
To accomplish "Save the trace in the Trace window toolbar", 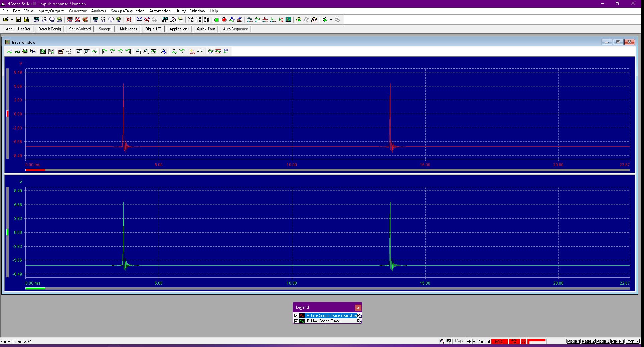I will [x=25, y=51].
